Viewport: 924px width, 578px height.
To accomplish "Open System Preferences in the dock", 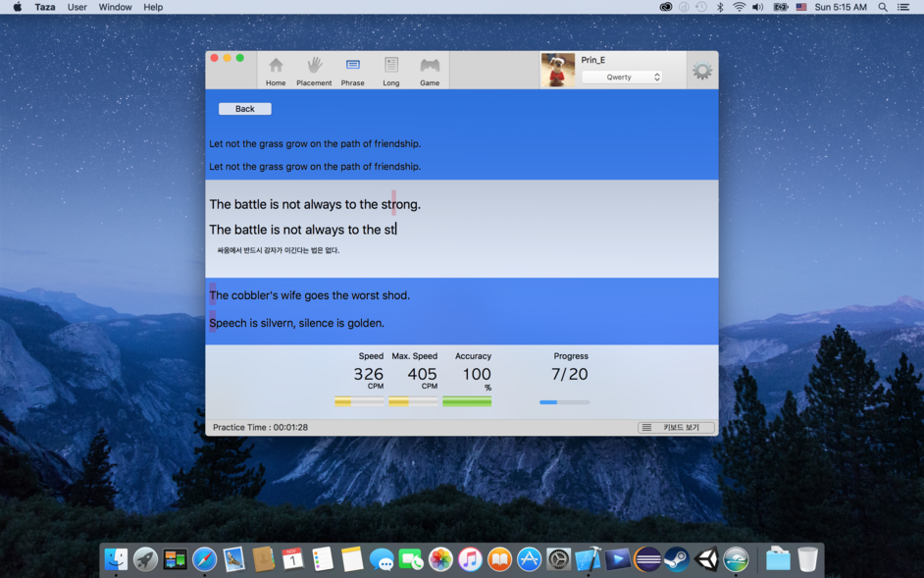I will 559,559.
